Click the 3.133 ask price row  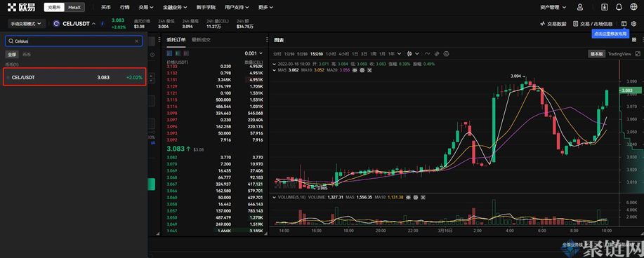coord(214,66)
